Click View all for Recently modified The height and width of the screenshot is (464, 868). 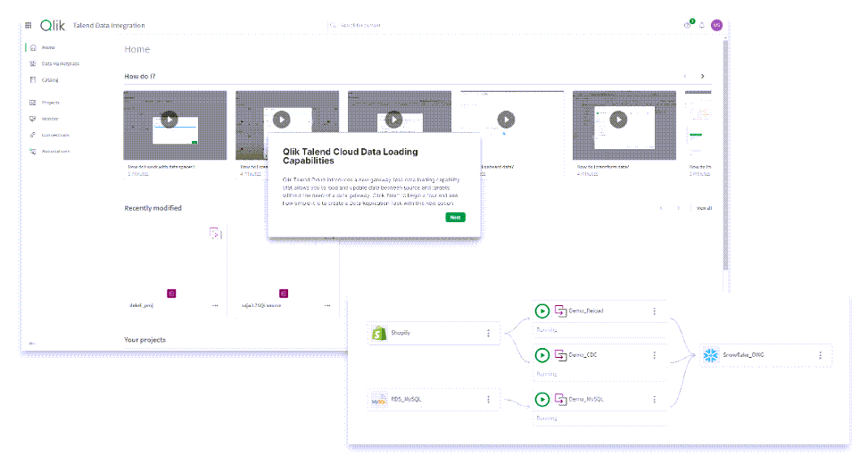704,208
